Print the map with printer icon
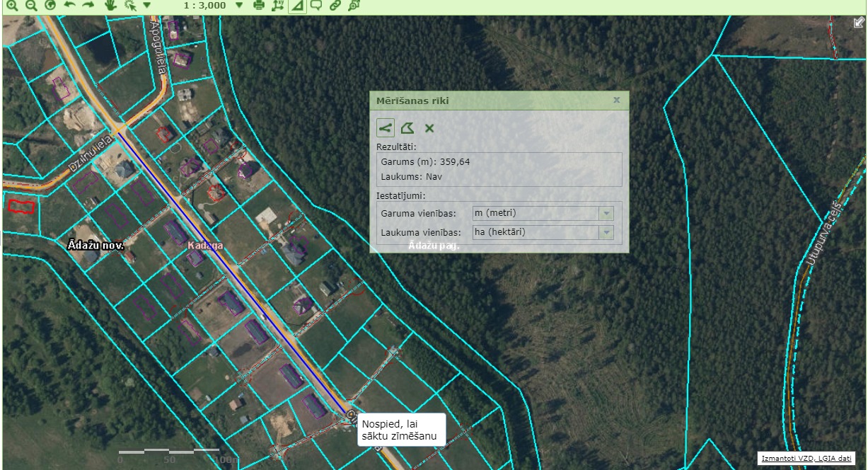 259,6
